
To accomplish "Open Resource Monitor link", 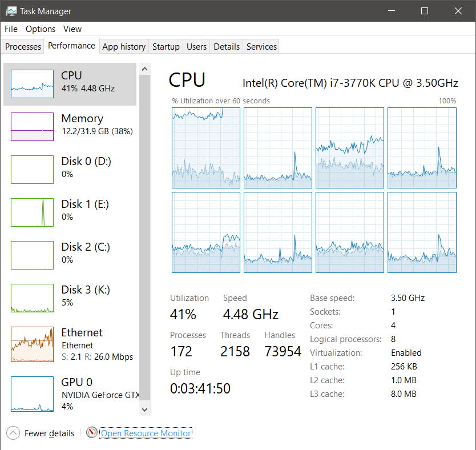I will pyautogui.click(x=146, y=433).
